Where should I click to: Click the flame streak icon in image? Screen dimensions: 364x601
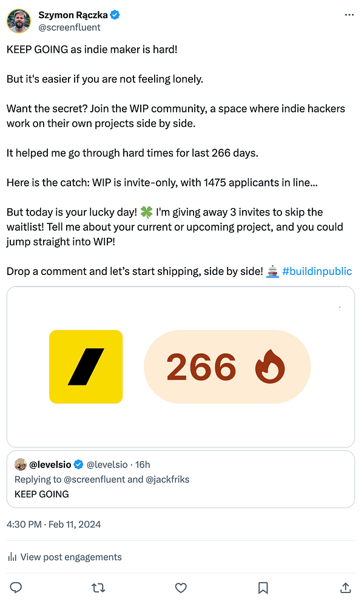click(x=270, y=367)
